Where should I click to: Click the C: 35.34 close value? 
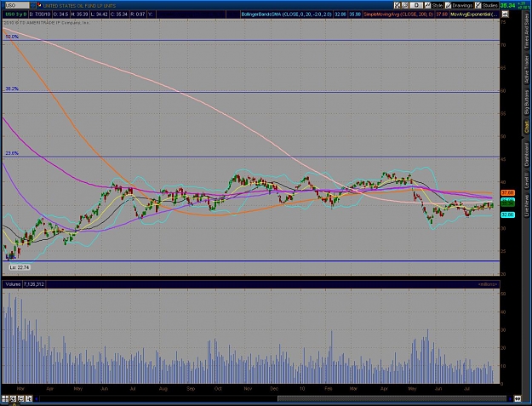point(119,14)
